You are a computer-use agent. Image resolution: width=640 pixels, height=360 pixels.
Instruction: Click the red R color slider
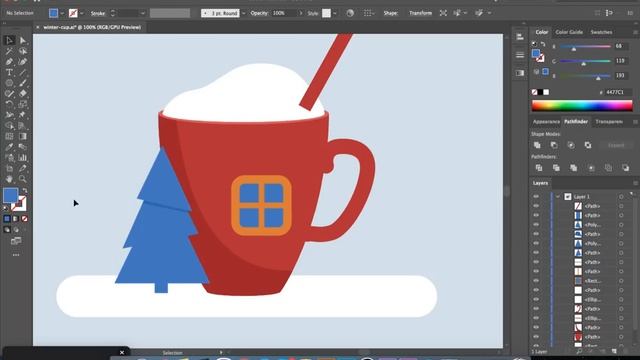(x=585, y=47)
